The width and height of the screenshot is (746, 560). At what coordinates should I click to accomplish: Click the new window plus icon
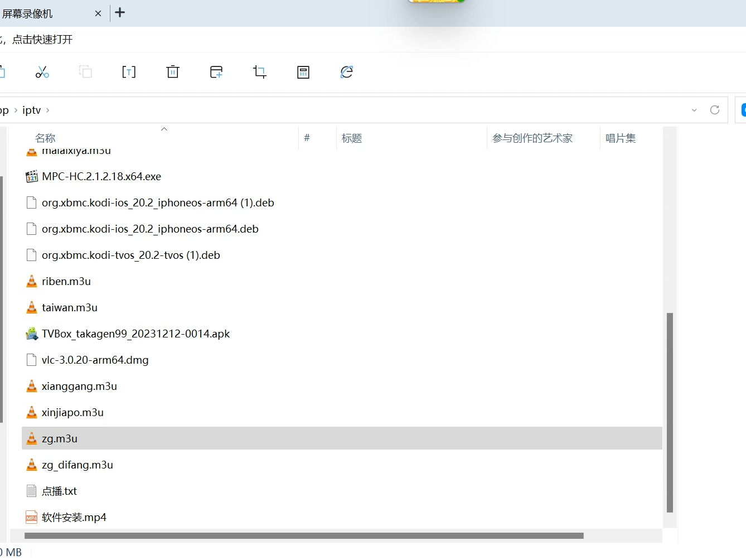216,72
